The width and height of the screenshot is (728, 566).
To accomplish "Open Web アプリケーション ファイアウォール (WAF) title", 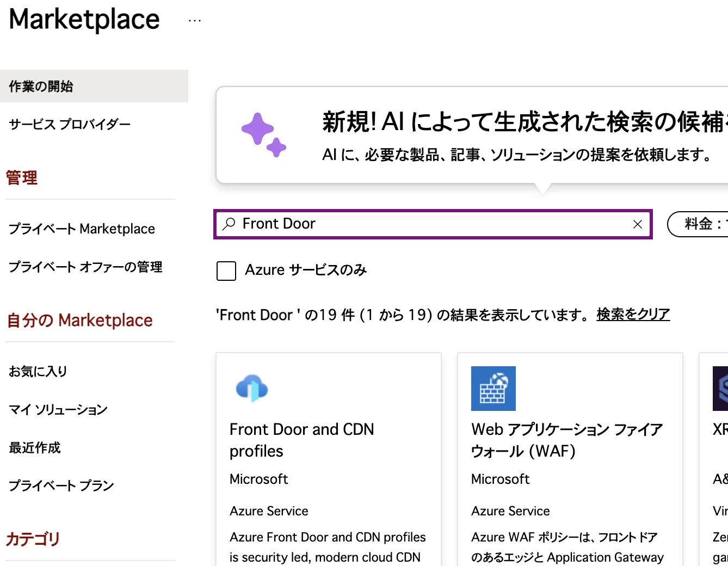I will (x=567, y=440).
